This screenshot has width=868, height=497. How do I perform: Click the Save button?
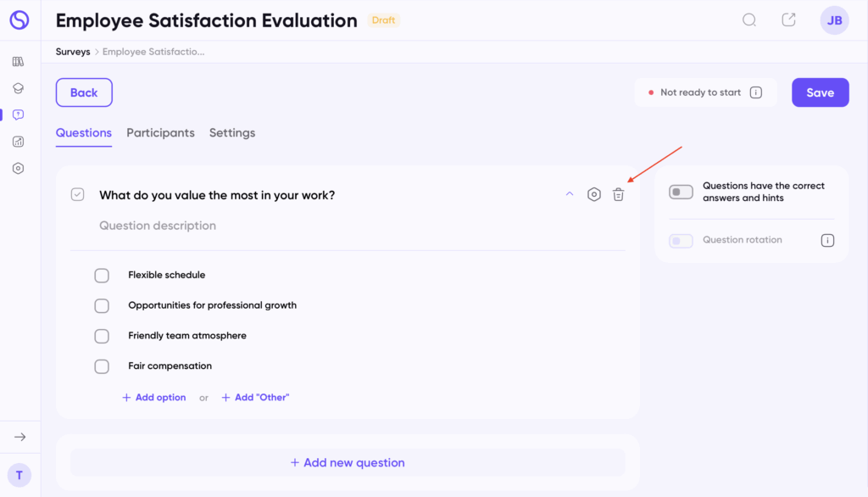click(820, 92)
